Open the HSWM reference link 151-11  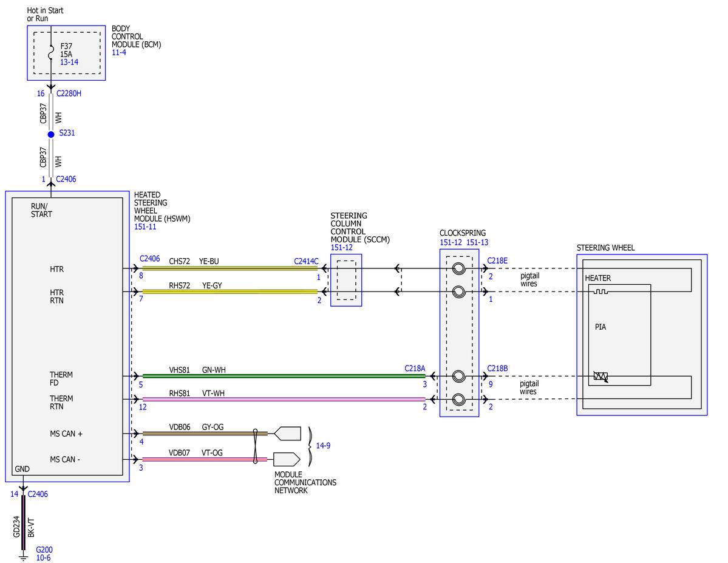pyautogui.click(x=145, y=227)
